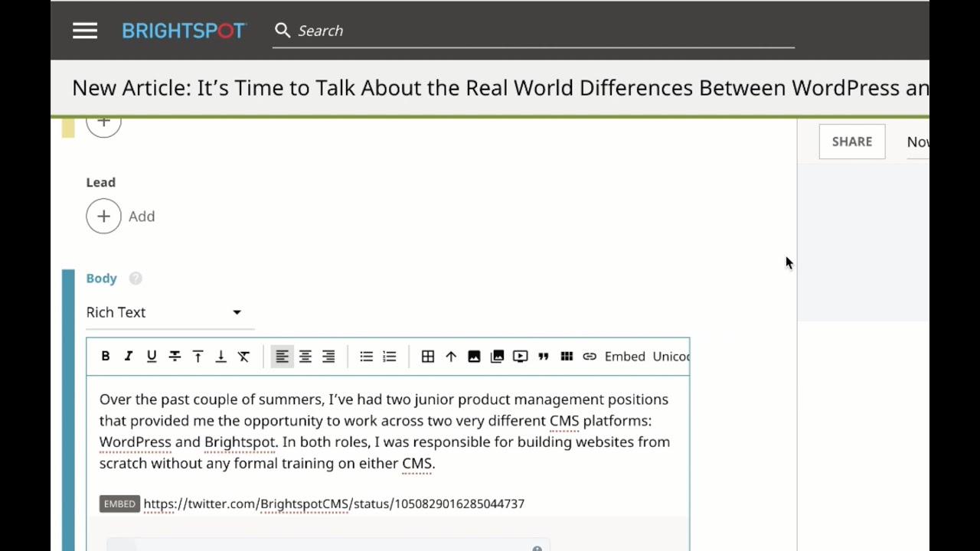Click the Lead field label
Screen dimensions: 980x551
coord(100,182)
